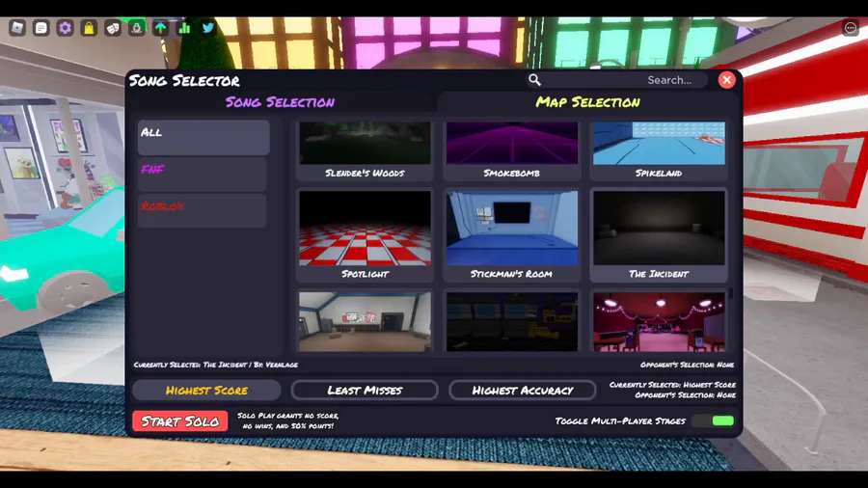Select the dark room map thumbnail
Image resolution: width=868 pixels, height=488 pixels.
511,321
